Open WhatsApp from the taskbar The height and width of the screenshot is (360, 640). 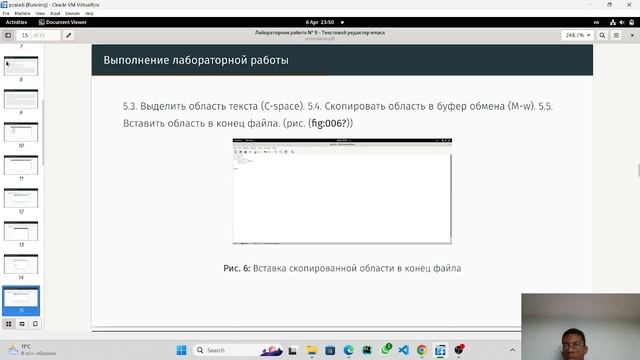point(386,349)
